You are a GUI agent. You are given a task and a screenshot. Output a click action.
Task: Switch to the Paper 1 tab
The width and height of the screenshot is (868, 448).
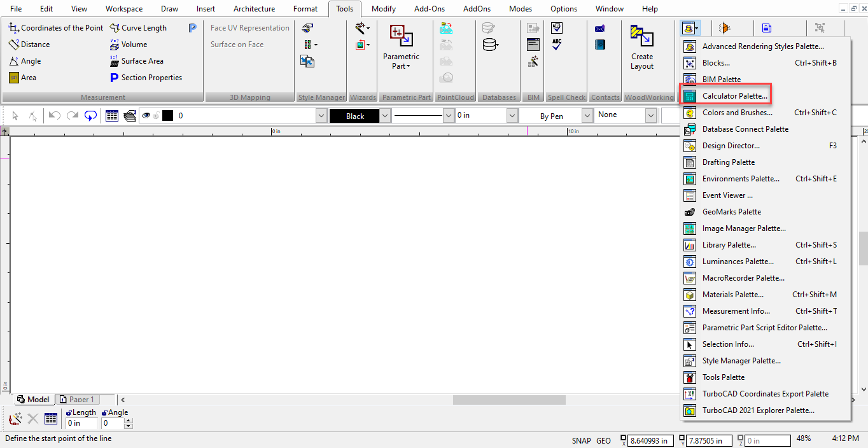click(x=77, y=400)
